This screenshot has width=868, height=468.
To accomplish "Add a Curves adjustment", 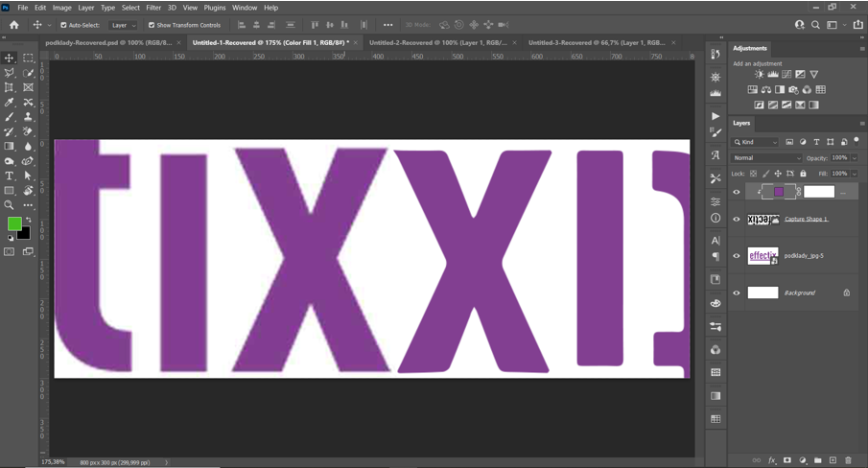I will tap(786, 74).
